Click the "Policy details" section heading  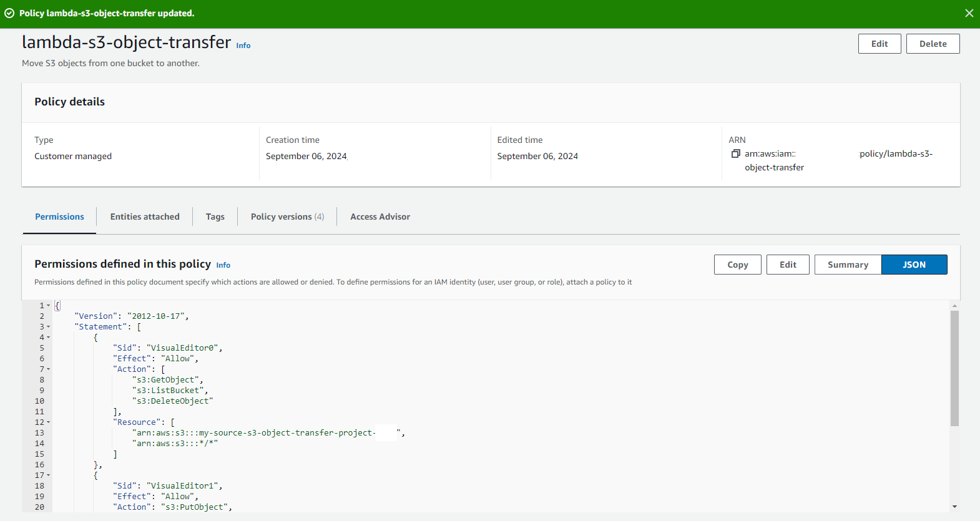point(69,102)
